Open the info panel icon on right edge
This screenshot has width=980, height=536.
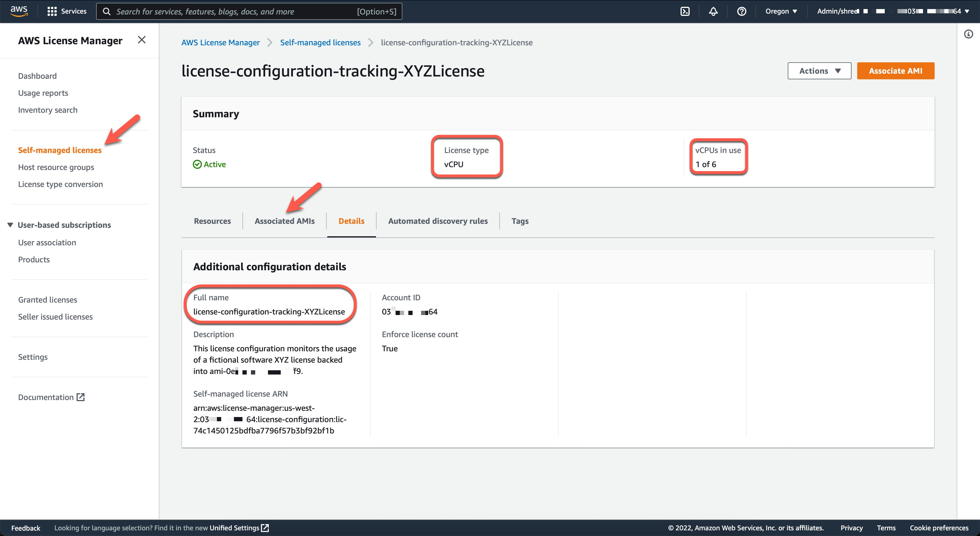point(969,34)
